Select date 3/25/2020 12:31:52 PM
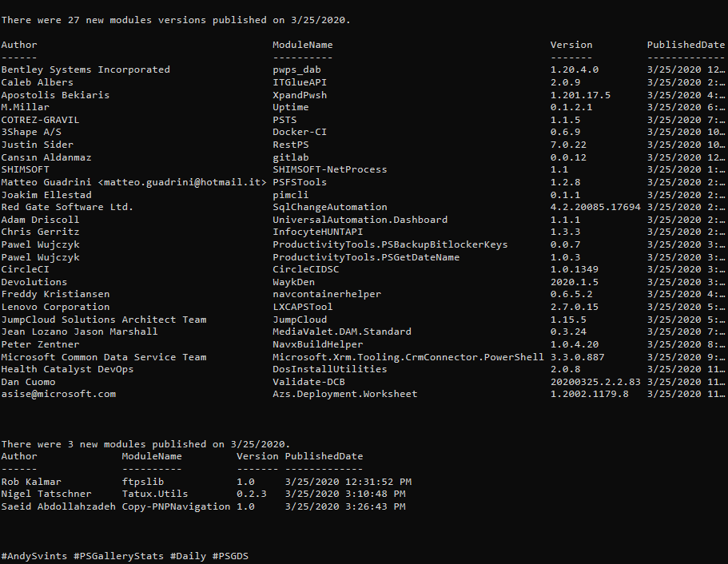 click(348, 482)
